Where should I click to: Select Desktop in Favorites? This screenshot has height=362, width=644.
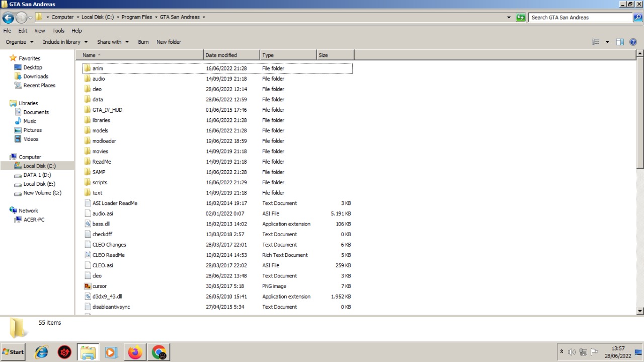[x=33, y=67]
